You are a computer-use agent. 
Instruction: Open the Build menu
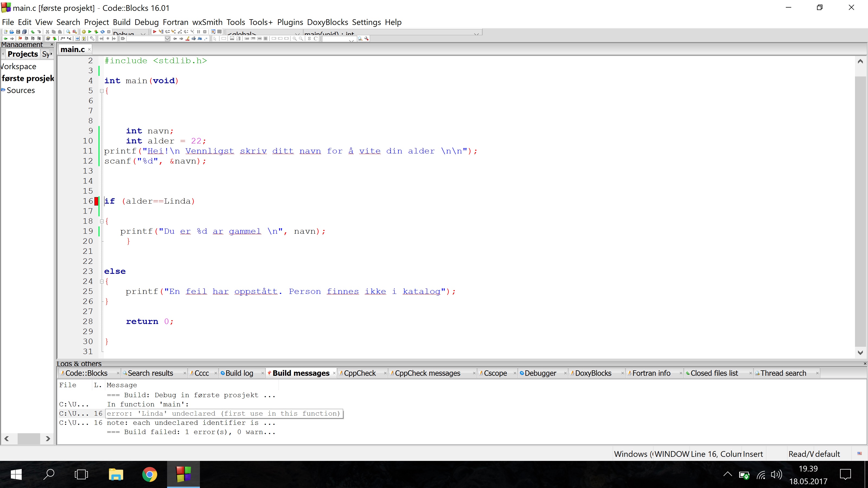tap(122, 22)
